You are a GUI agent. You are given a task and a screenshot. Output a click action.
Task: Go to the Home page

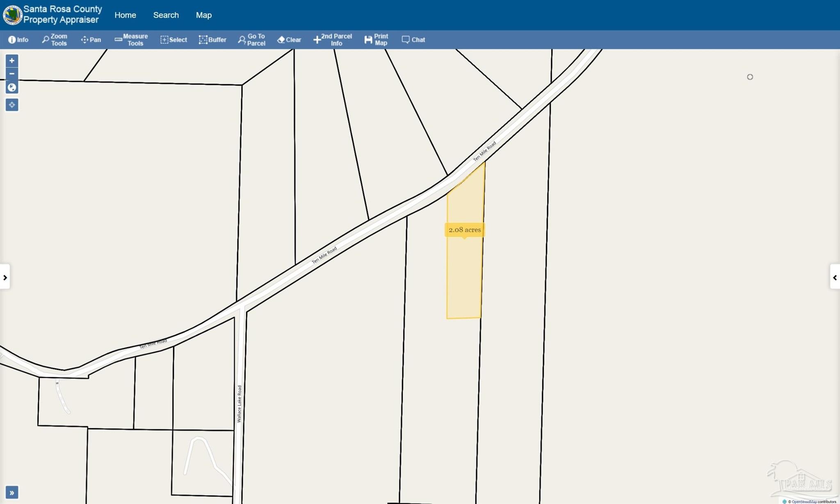click(126, 15)
